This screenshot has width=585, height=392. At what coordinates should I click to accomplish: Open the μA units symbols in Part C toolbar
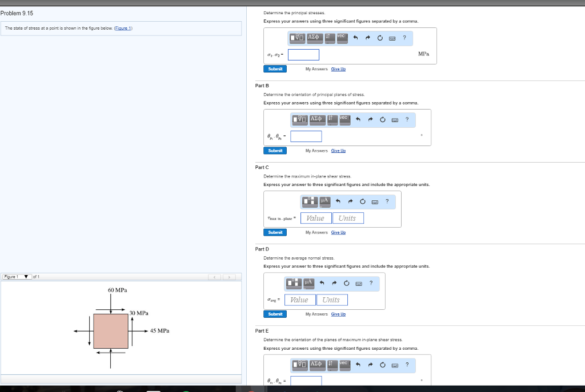pyautogui.click(x=324, y=201)
